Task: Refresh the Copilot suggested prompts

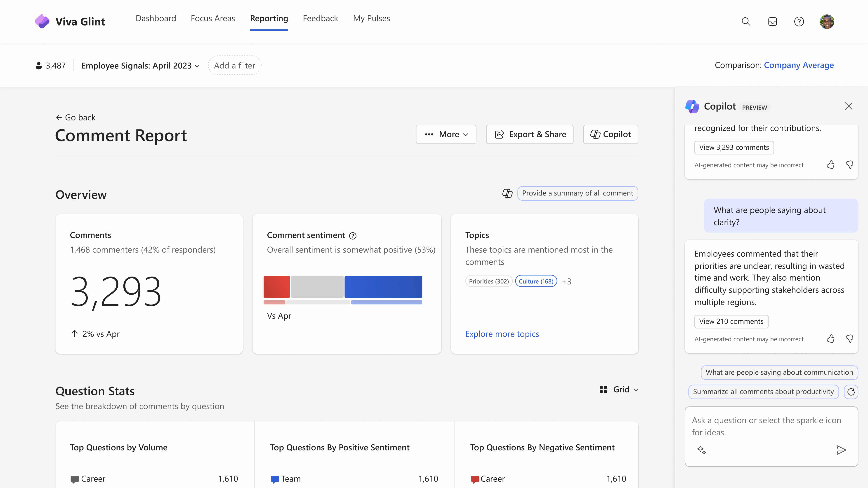Action: (x=851, y=392)
